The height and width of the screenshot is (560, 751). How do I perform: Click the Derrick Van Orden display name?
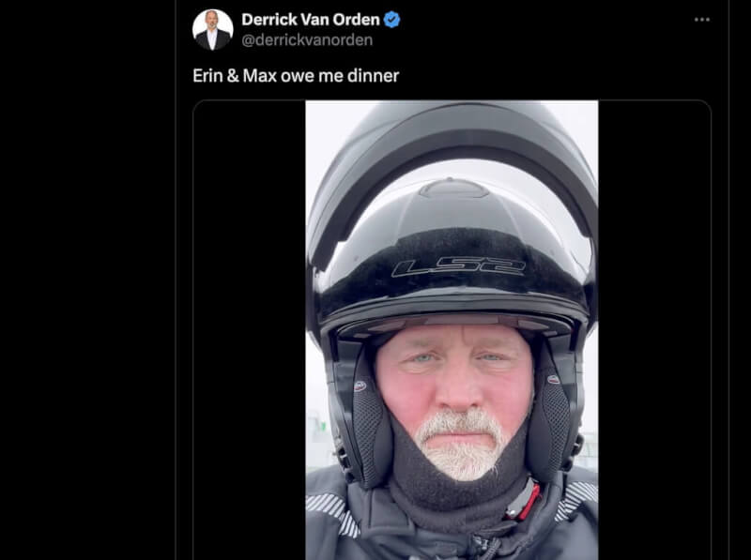(311, 20)
